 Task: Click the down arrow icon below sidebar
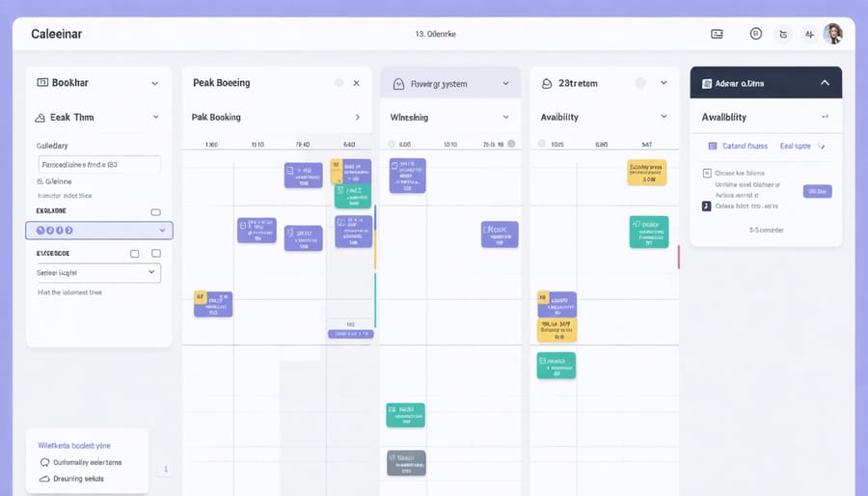pyautogui.click(x=165, y=469)
